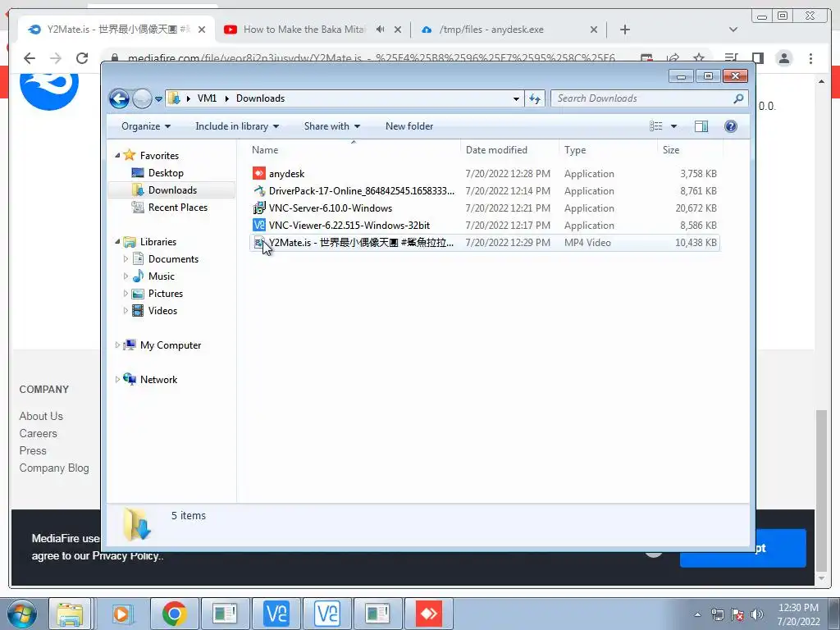Open recent locations dropdown beside navigation arrows
Image resolution: width=840 pixels, height=630 pixels.
pos(158,99)
